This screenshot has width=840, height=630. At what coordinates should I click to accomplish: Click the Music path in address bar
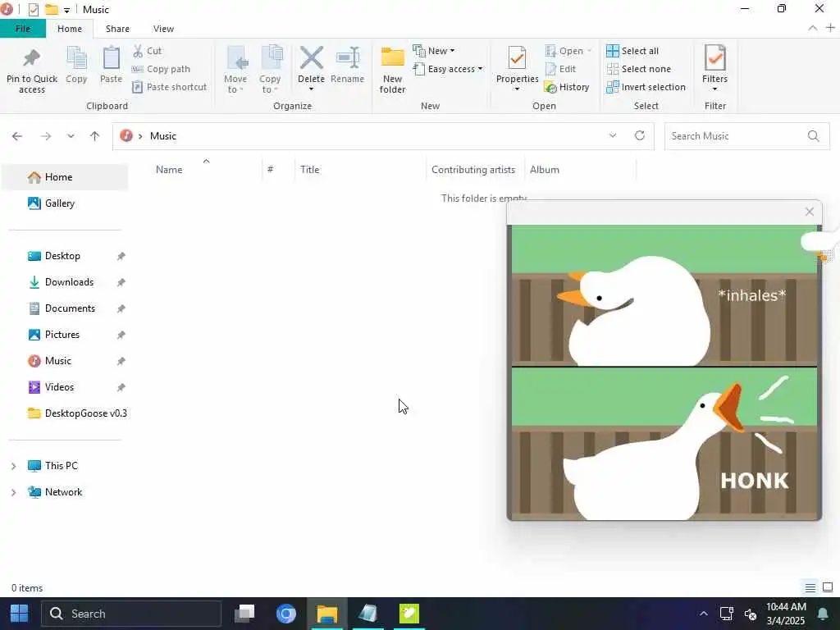(x=163, y=136)
